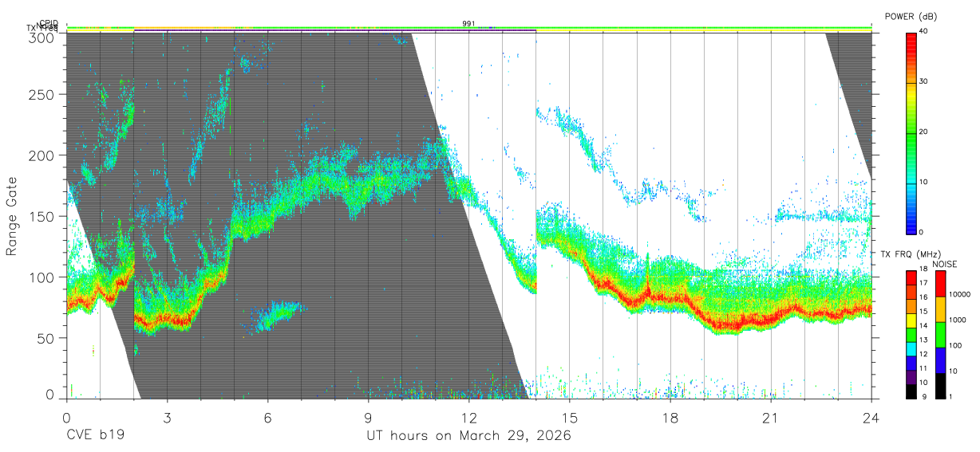Image resolution: width=980 pixels, height=452 pixels.
Task: Select the black swatch in NOISE legend
Action: coord(939,386)
